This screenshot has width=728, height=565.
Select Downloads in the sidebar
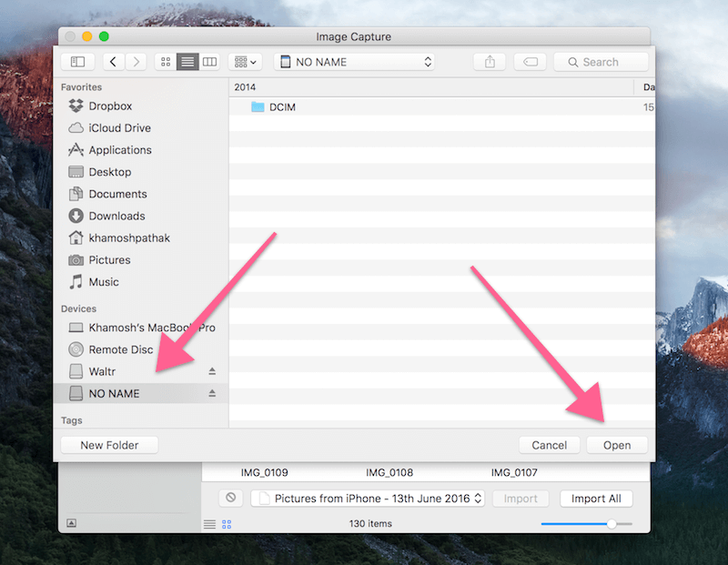click(116, 216)
